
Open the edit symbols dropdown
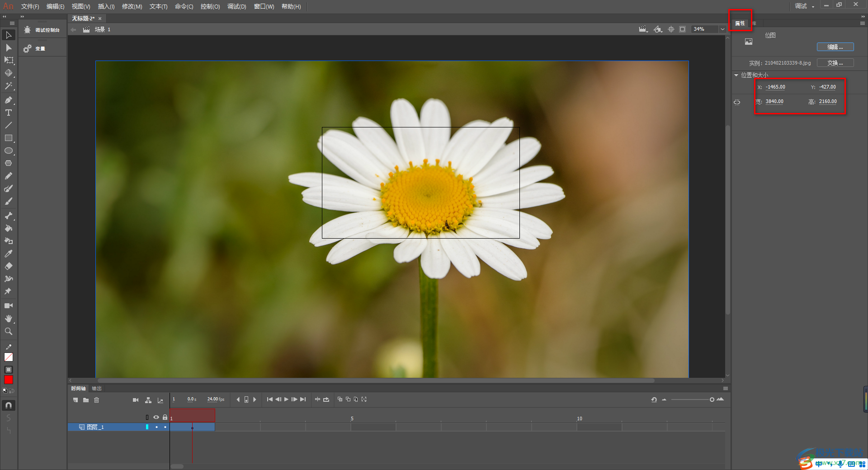click(x=658, y=29)
